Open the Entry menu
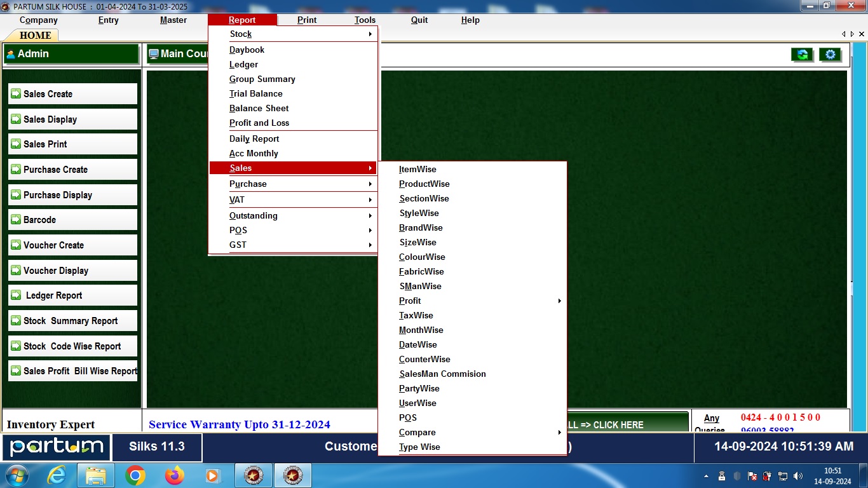 109,20
